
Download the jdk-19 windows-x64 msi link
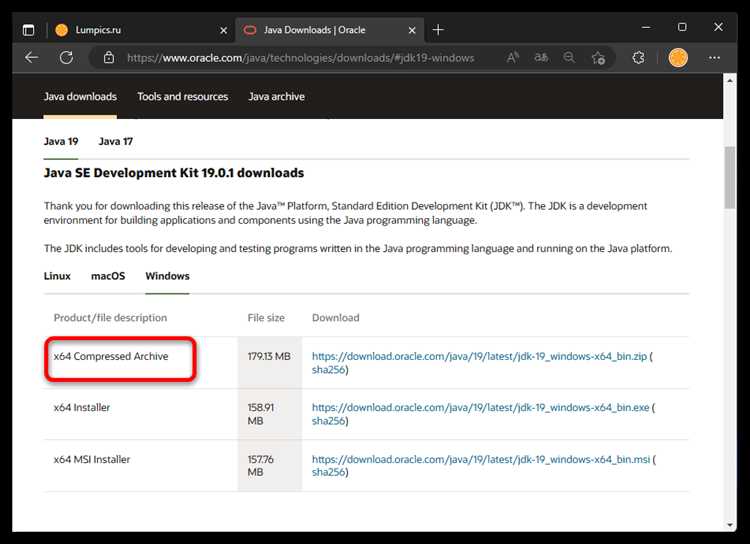pyautogui.click(x=481, y=459)
